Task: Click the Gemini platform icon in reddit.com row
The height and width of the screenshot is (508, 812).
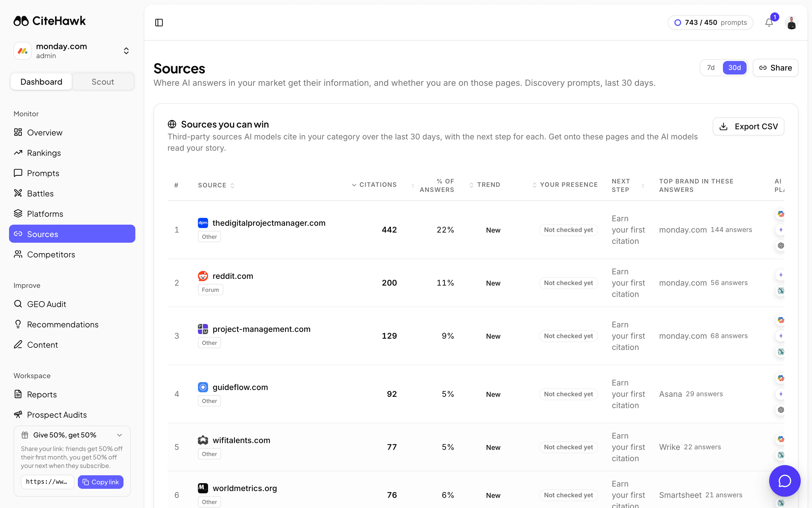Action: pyautogui.click(x=781, y=275)
